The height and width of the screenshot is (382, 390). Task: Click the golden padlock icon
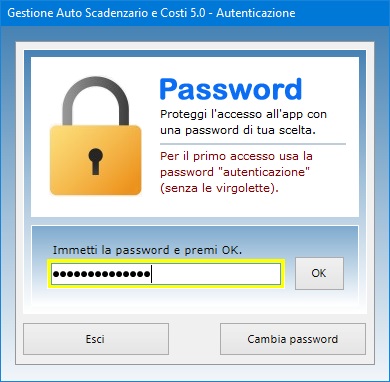[96, 136]
